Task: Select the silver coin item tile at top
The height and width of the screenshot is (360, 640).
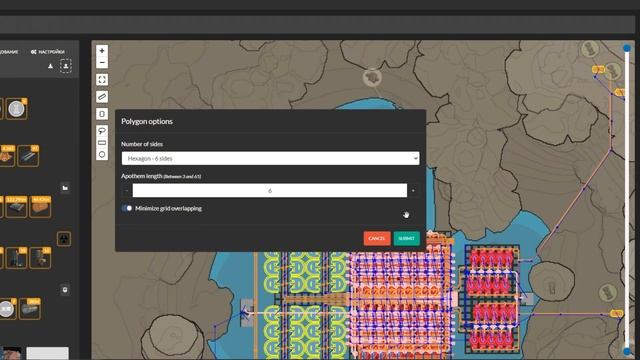Action: click(17, 109)
